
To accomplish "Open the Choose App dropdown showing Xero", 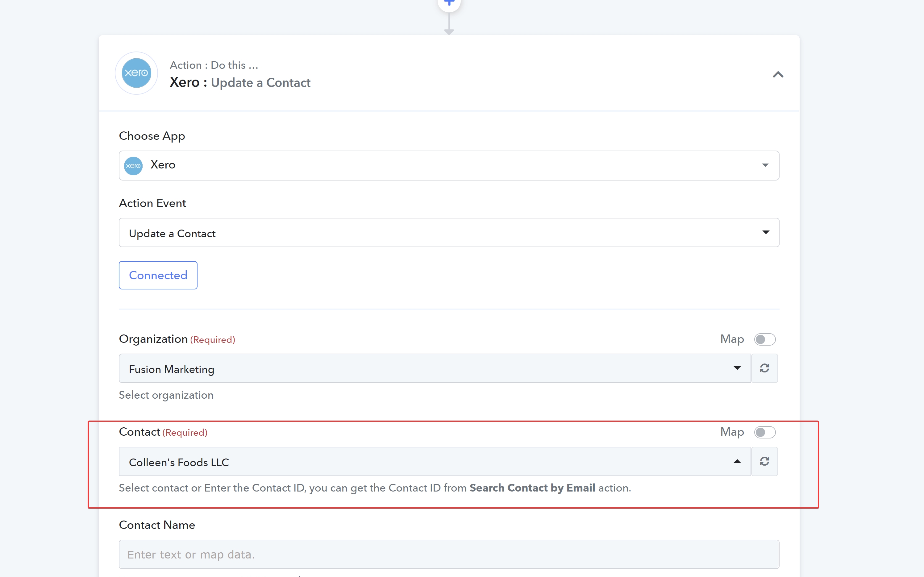I will [449, 165].
